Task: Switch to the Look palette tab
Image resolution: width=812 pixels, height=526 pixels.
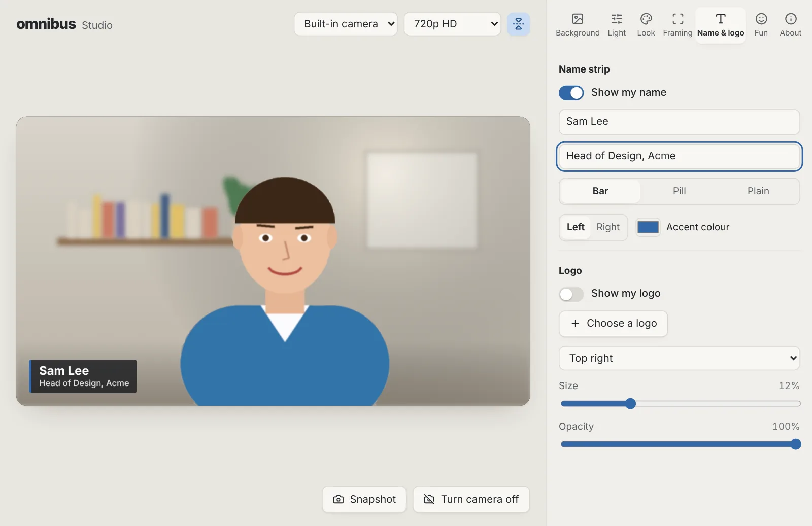Action: (646, 25)
